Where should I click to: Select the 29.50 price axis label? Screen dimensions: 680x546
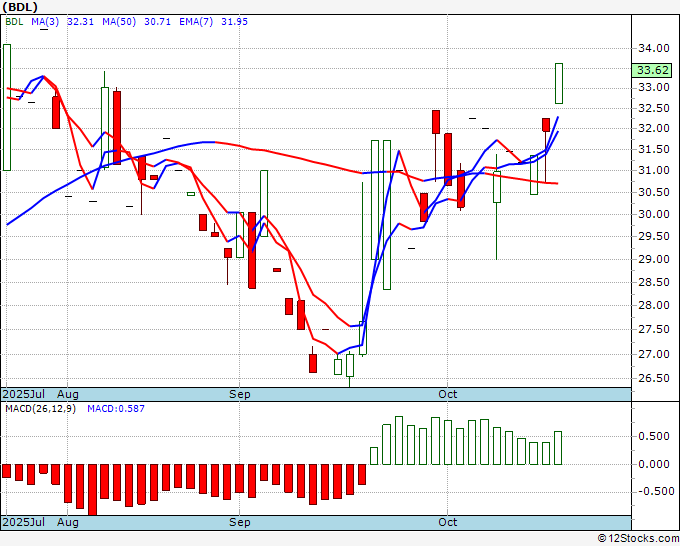[654, 236]
